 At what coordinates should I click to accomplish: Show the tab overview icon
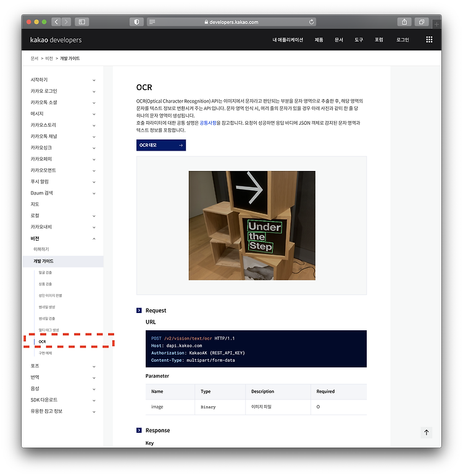[x=422, y=22]
